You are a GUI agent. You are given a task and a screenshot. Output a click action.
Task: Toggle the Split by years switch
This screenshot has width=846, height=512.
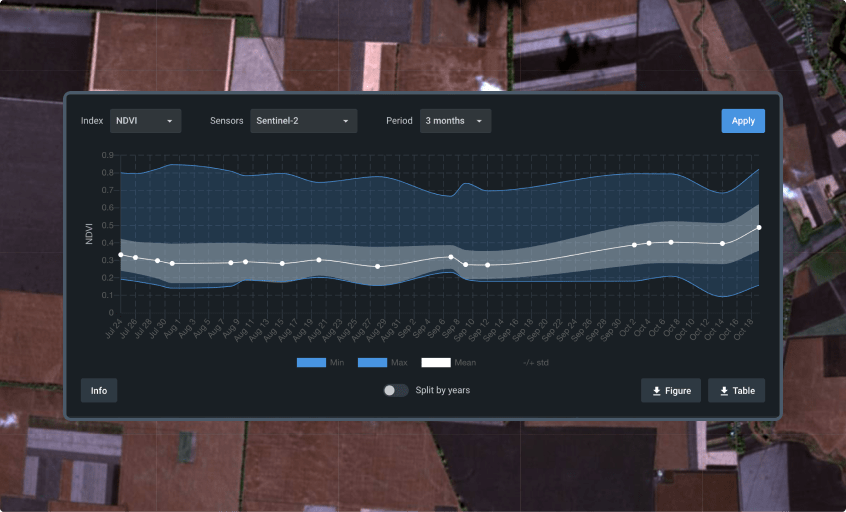(x=395, y=390)
